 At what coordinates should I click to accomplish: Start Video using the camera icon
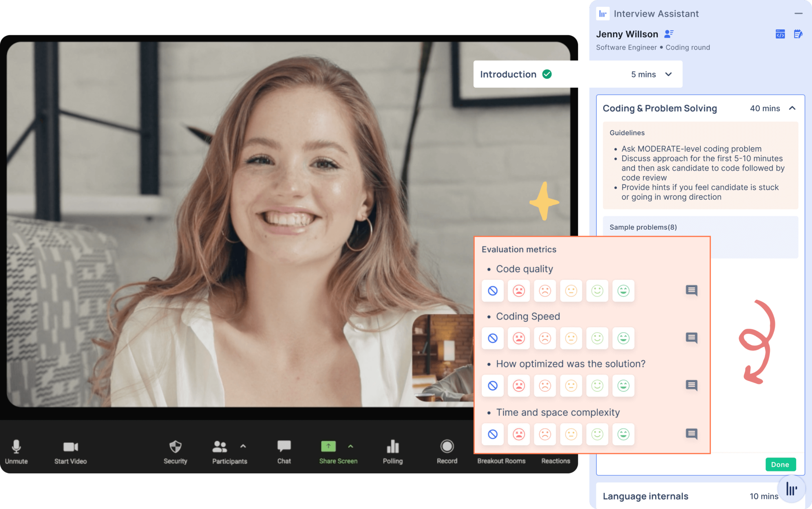pyautogui.click(x=71, y=451)
